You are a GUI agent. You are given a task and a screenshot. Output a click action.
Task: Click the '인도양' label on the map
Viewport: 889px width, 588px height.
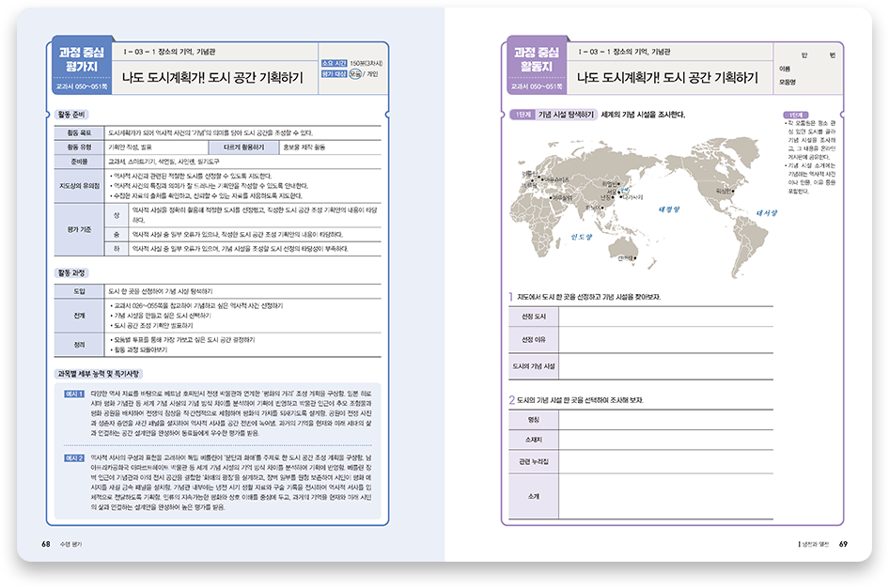(582, 237)
